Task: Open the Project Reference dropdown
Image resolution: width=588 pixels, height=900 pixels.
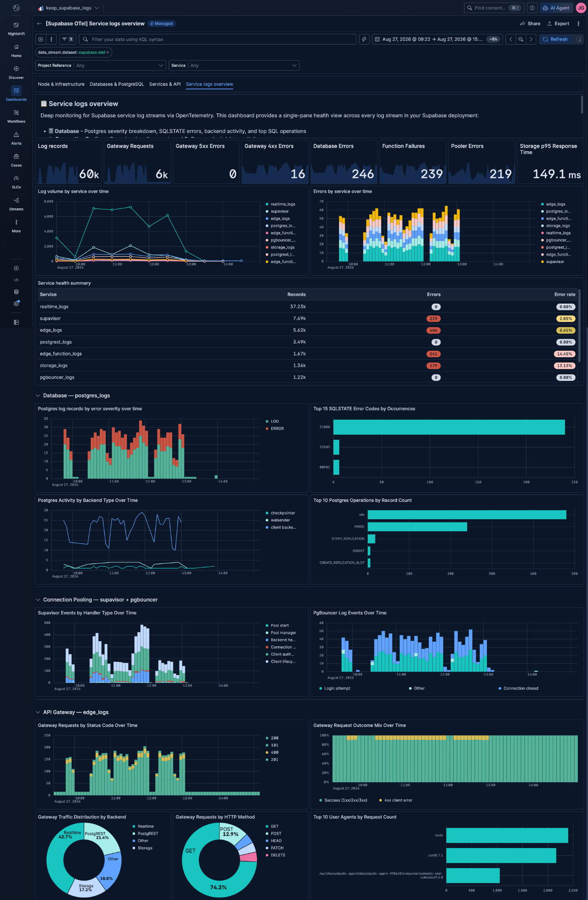Action: click(x=101, y=65)
